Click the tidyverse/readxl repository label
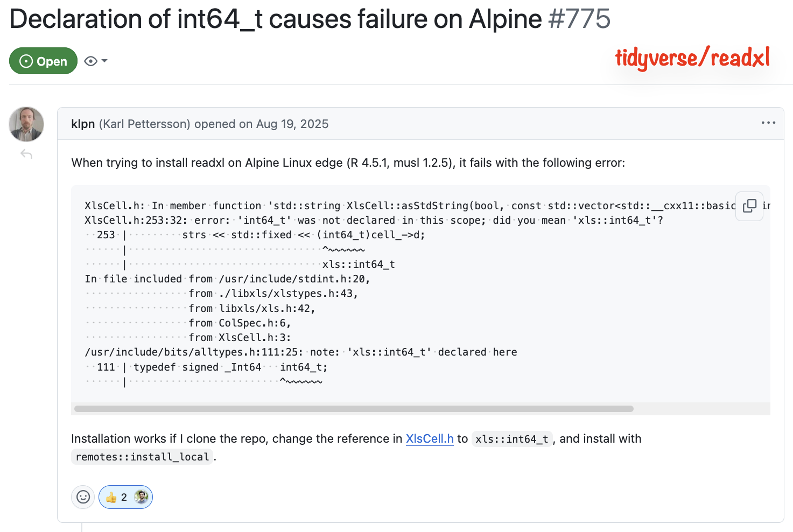This screenshot has width=793, height=532. click(x=692, y=58)
